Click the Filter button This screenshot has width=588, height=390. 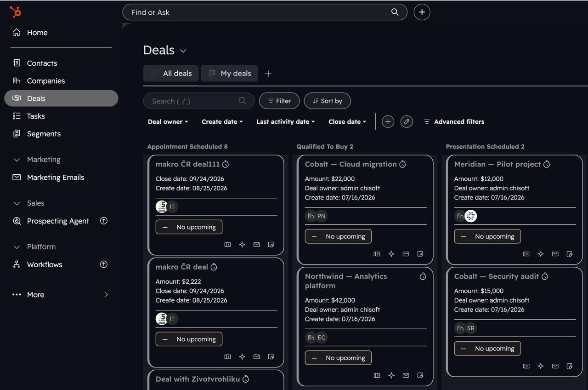click(x=279, y=101)
